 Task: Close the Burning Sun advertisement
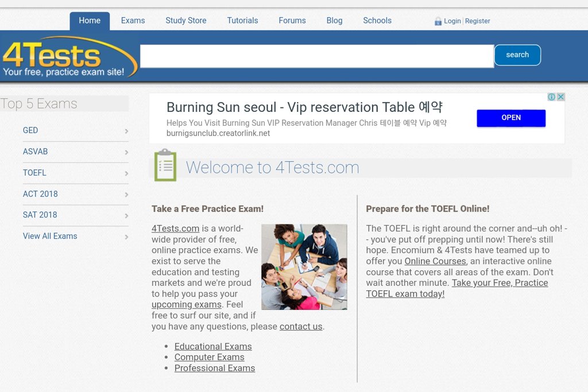point(561,97)
